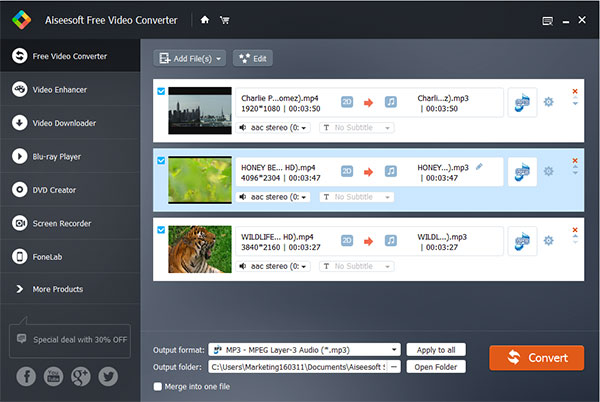The image size is (600, 402).
Task: Open Video Downloader from sidebar
Action: coord(70,123)
